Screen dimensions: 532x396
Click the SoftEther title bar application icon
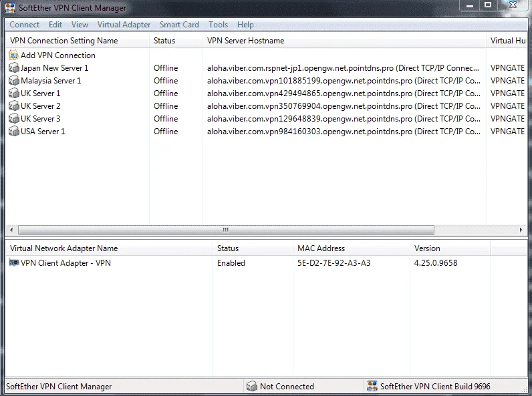[x=10, y=8]
